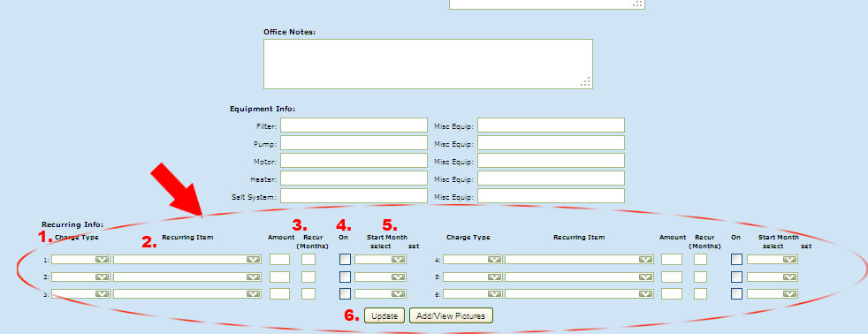
Task: Toggle the On checkbox for row 5
Action: pos(736,277)
